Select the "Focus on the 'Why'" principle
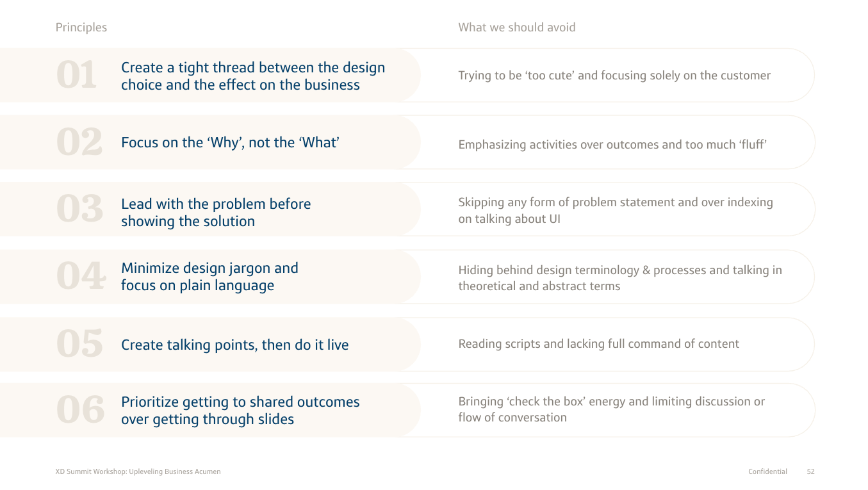The height and width of the screenshot is (490, 868). 230,142
